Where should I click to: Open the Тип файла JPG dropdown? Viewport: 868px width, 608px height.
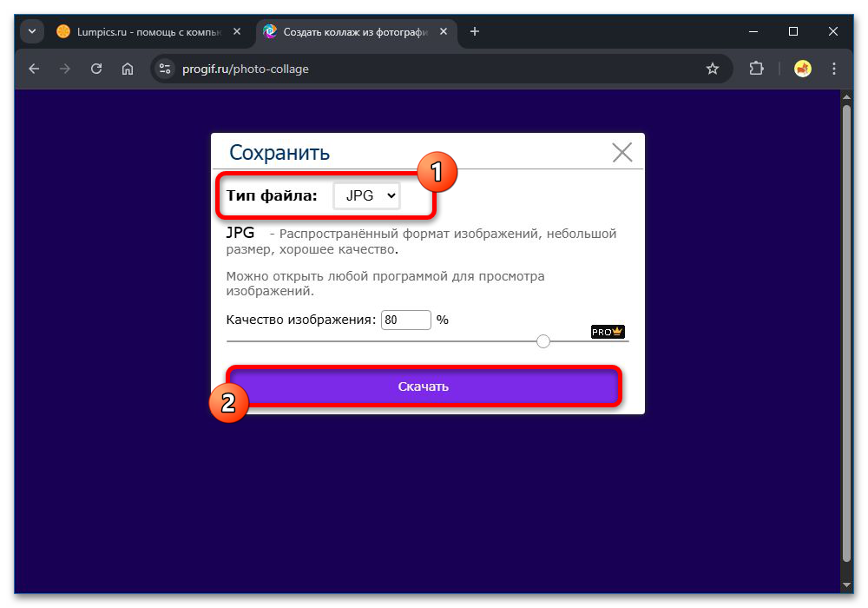pos(367,196)
